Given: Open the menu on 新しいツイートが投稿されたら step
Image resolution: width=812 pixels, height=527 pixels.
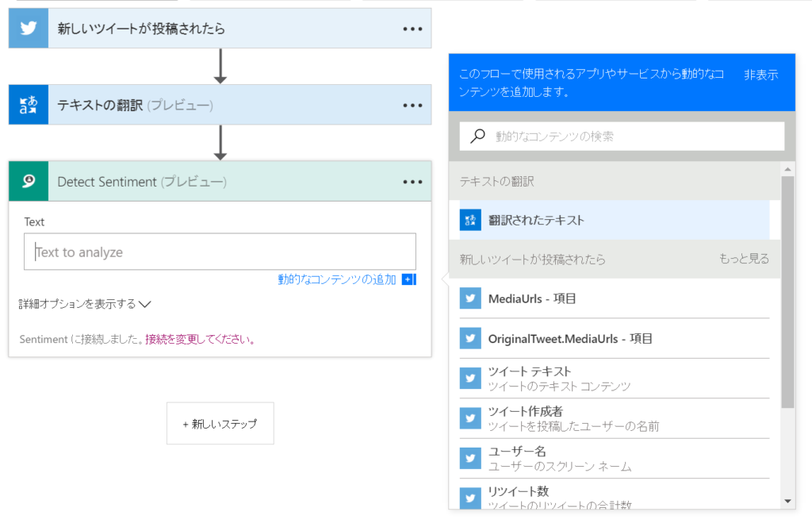Looking at the screenshot, I should [412, 29].
